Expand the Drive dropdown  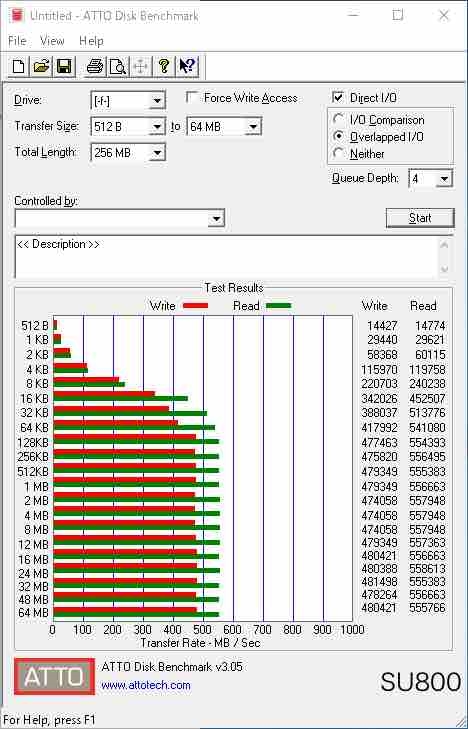128,100
